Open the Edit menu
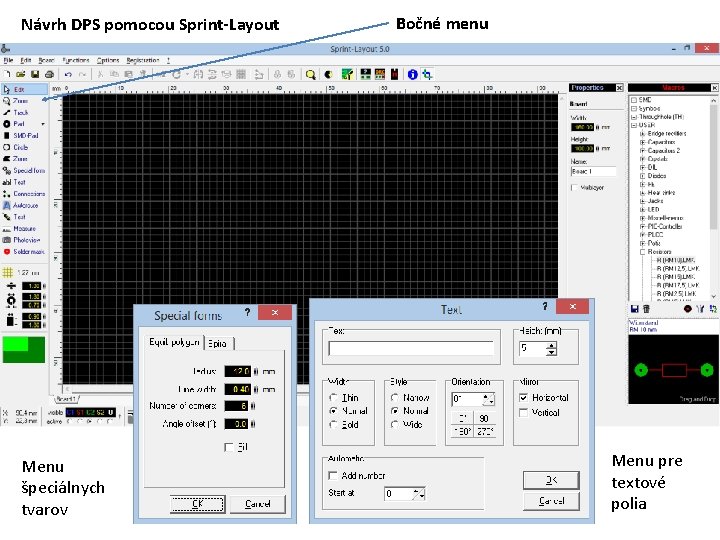 tap(25, 60)
